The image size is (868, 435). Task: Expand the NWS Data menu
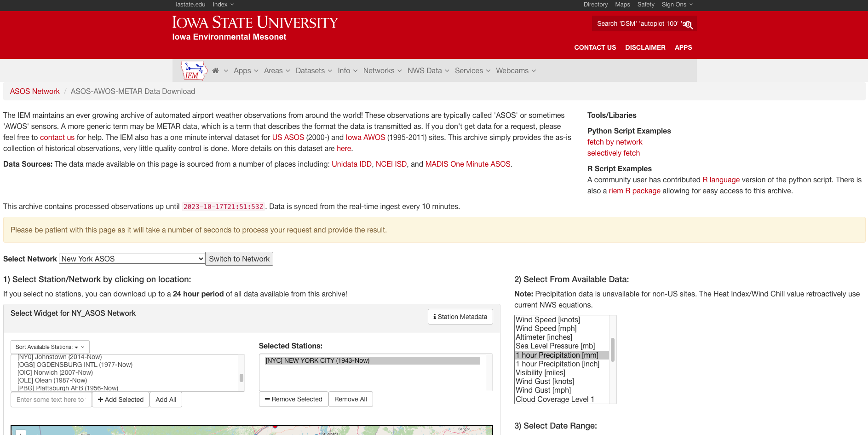click(428, 71)
